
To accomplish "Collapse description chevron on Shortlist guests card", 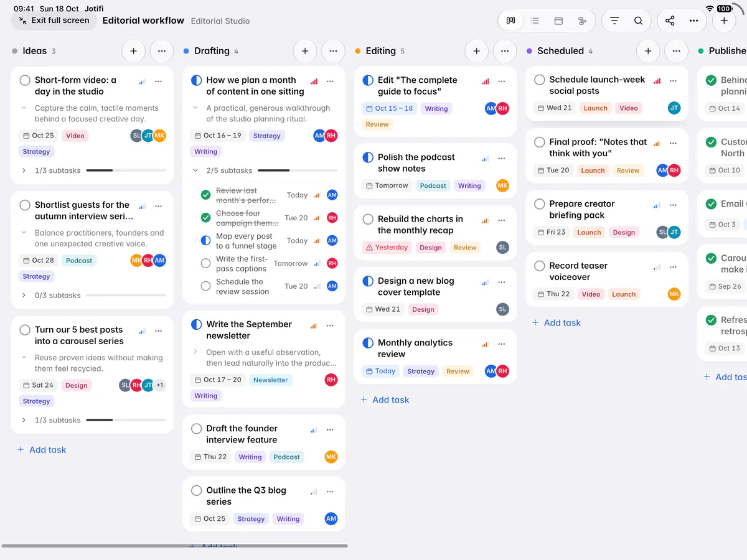I will pos(24,233).
